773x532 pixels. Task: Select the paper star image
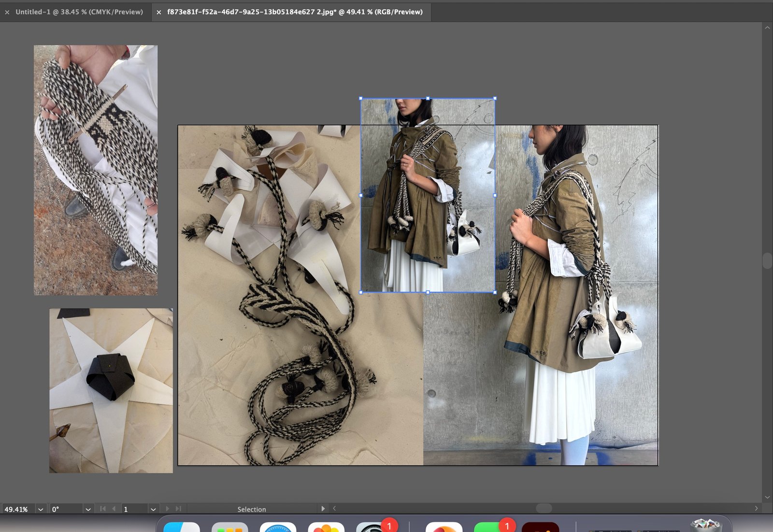[x=111, y=390]
